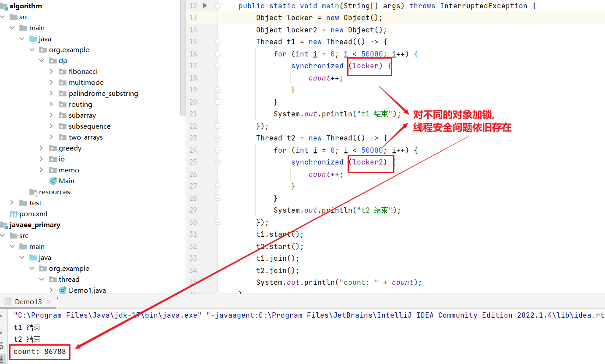Select the algorithm module root
Viewport: 605px width, 364px height.
coord(26,6)
